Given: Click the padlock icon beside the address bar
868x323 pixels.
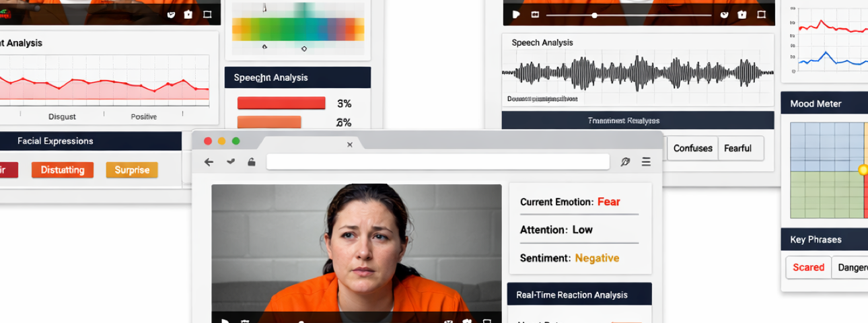Looking at the screenshot, I should click(x=252, y=161).
